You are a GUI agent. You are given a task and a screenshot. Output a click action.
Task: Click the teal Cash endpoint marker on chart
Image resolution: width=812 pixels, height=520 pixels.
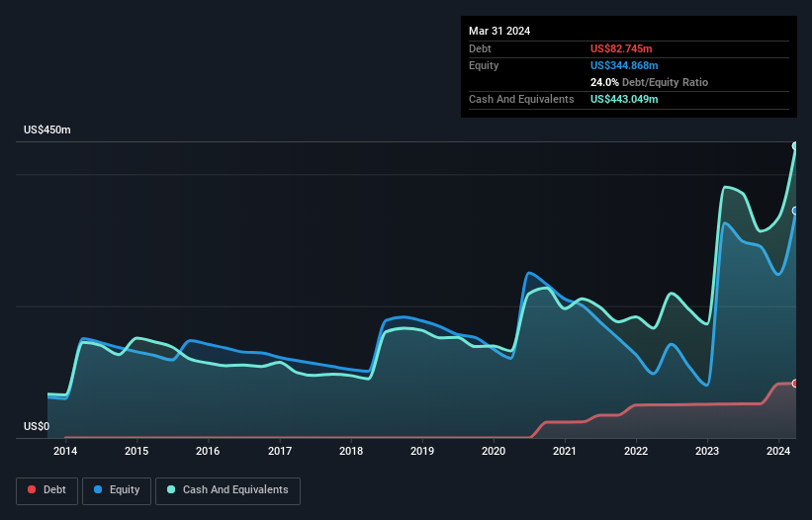coord(795,146)
